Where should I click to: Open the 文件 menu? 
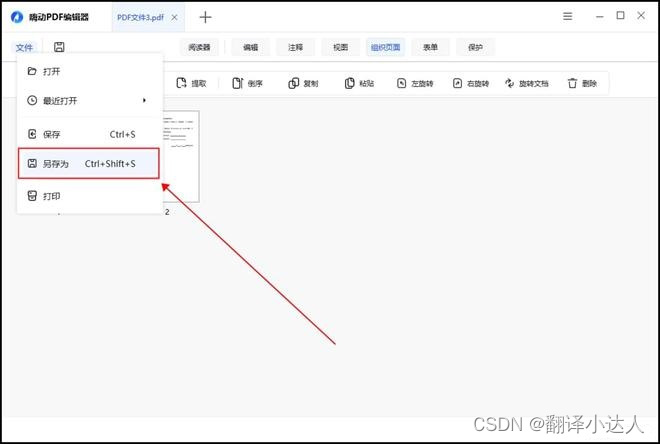tap(24, 47)
